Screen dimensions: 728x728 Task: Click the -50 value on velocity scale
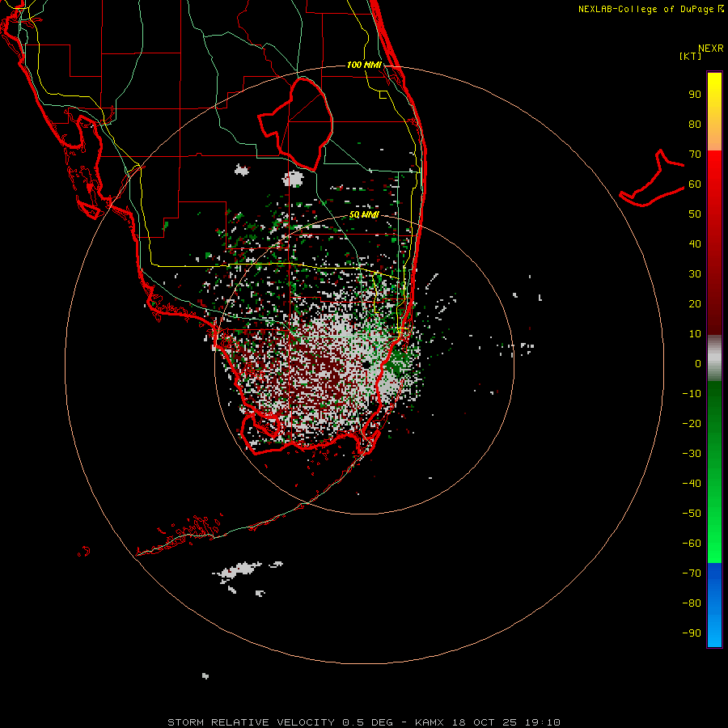click(x=692, y=514)
